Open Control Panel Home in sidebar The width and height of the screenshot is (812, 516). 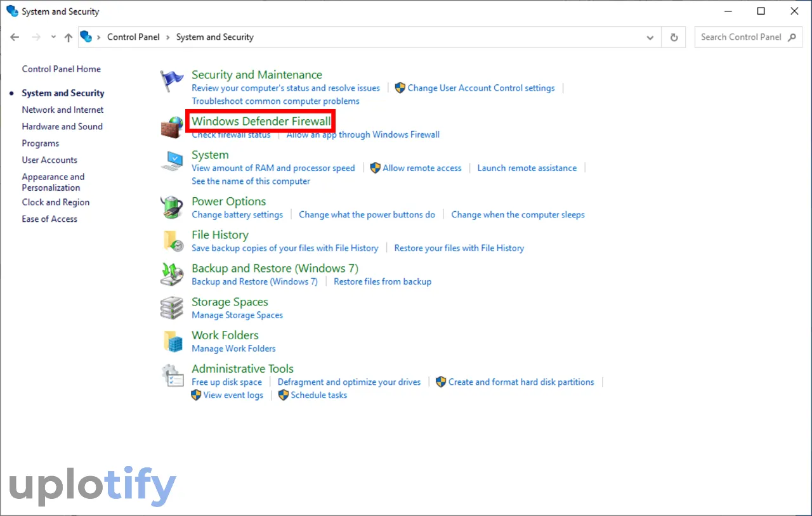tap(62, 69)
